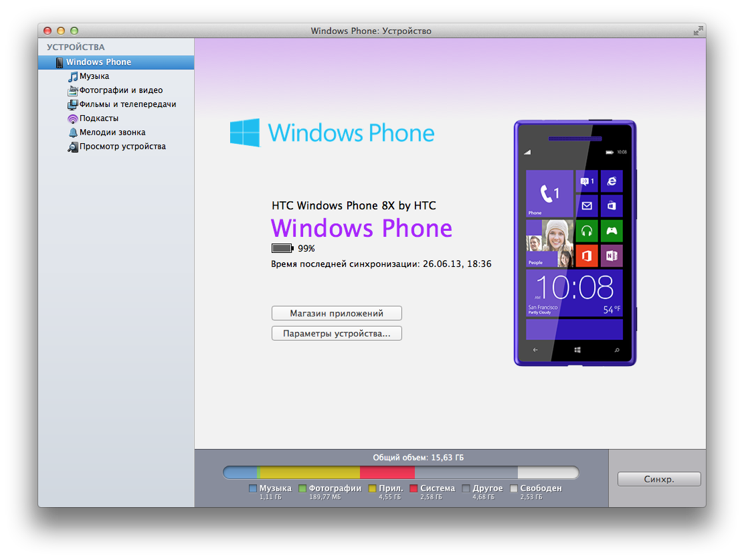Click the white Свободен legend swatch

coord(513,488)
